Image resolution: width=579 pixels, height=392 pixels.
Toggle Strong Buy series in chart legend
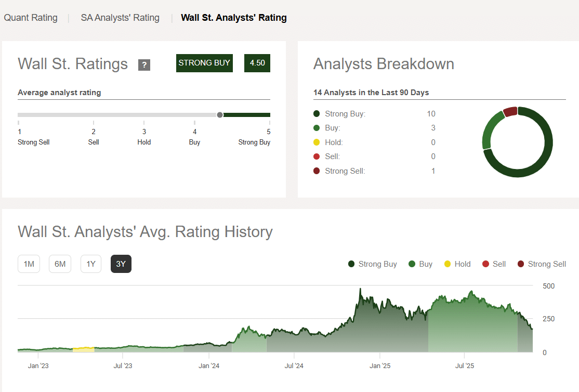click(x=373, y=264)
